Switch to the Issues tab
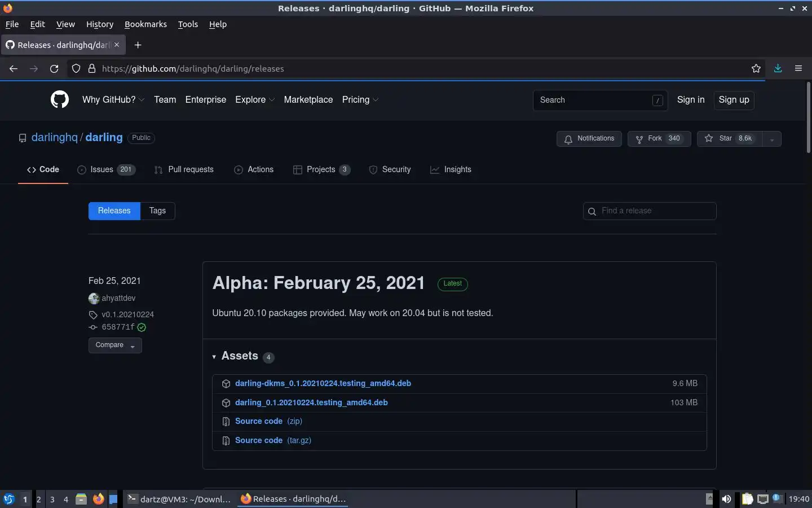Viewport: 812px width, 508px height. (x=107, y=169)
